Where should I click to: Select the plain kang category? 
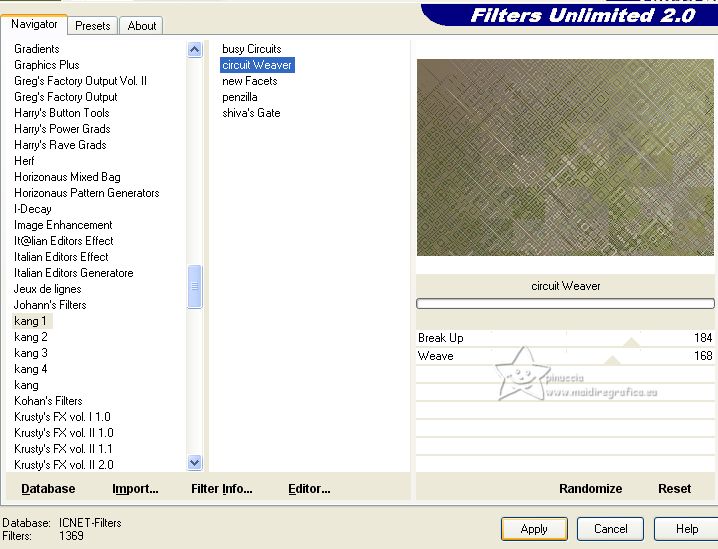(26, 386)
